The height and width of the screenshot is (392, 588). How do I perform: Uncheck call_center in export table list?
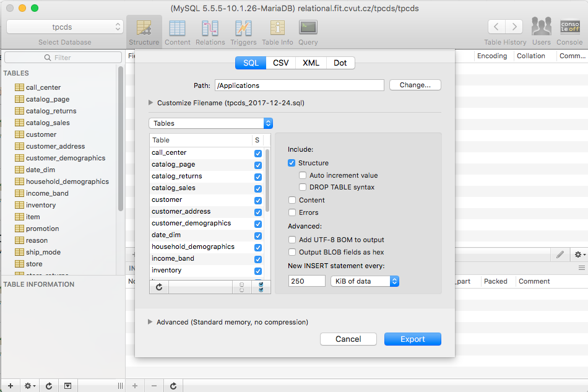[258, 153]
